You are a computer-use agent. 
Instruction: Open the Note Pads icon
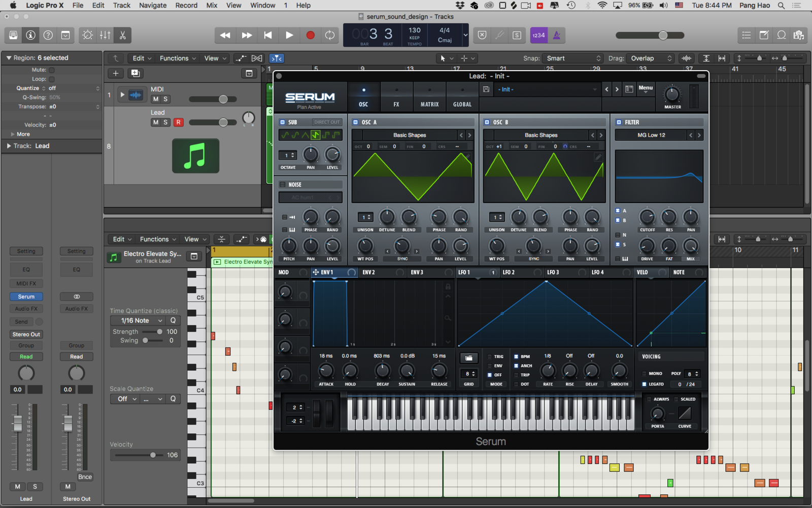[x=764, y=35]
